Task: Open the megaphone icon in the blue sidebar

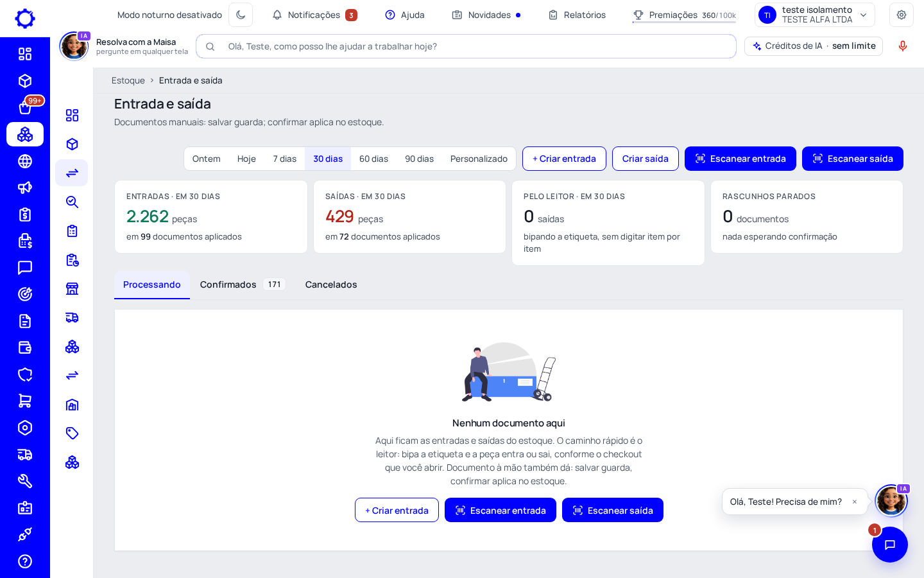Action: coord(25,188)
